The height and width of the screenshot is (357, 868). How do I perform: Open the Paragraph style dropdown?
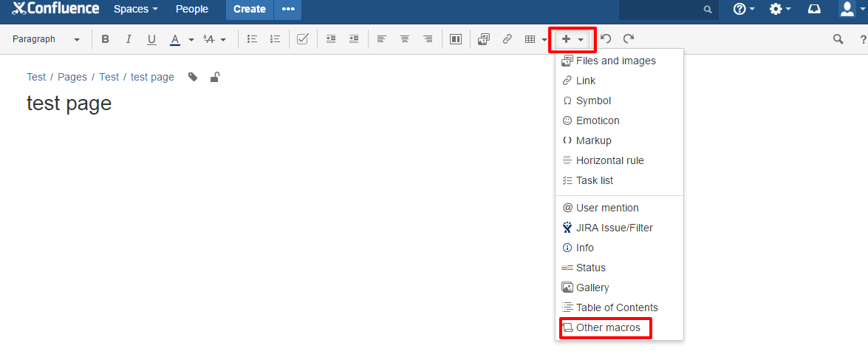coord(47,39)
